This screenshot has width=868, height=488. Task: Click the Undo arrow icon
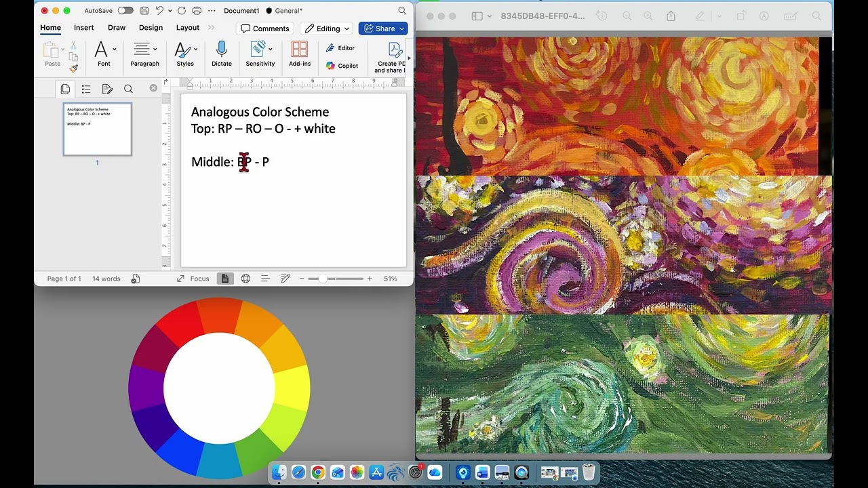(x=159, y=11)
